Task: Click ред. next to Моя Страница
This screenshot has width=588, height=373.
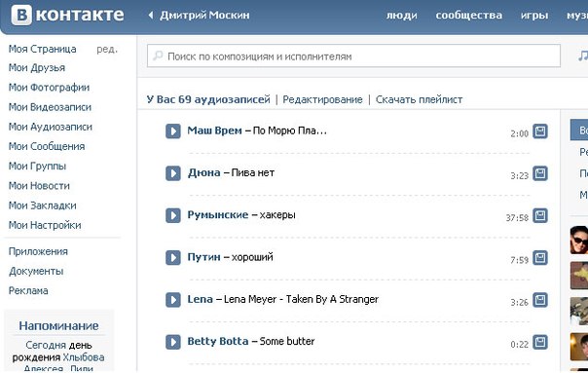Action: click(107, 49)
